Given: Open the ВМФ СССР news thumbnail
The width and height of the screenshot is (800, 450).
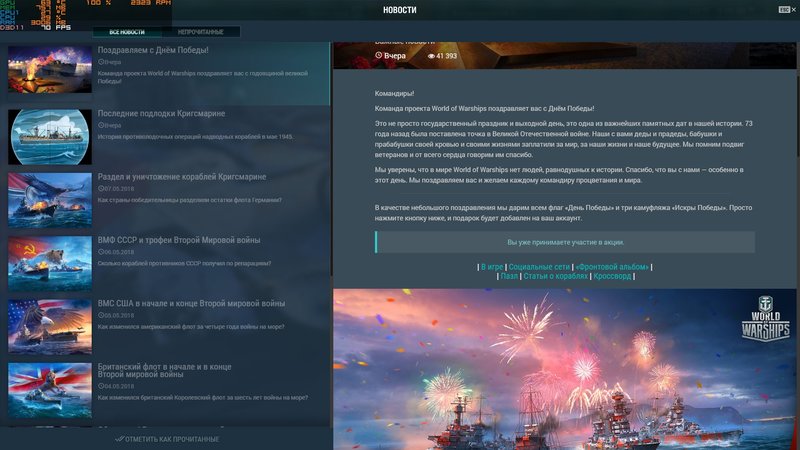Looking at the screenshot, I should pos(50,263).
